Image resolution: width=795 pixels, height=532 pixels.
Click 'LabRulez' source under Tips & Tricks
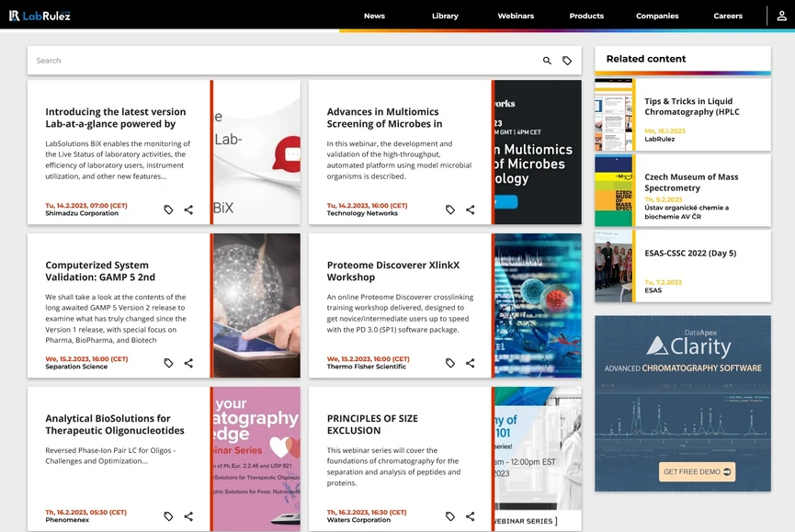[660, 139]
